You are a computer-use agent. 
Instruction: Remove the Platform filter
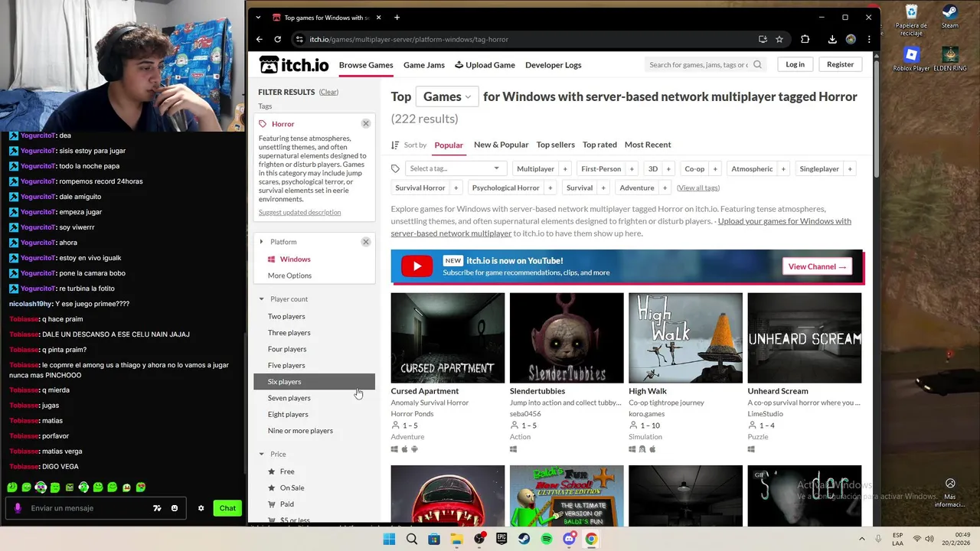point(365,242)
